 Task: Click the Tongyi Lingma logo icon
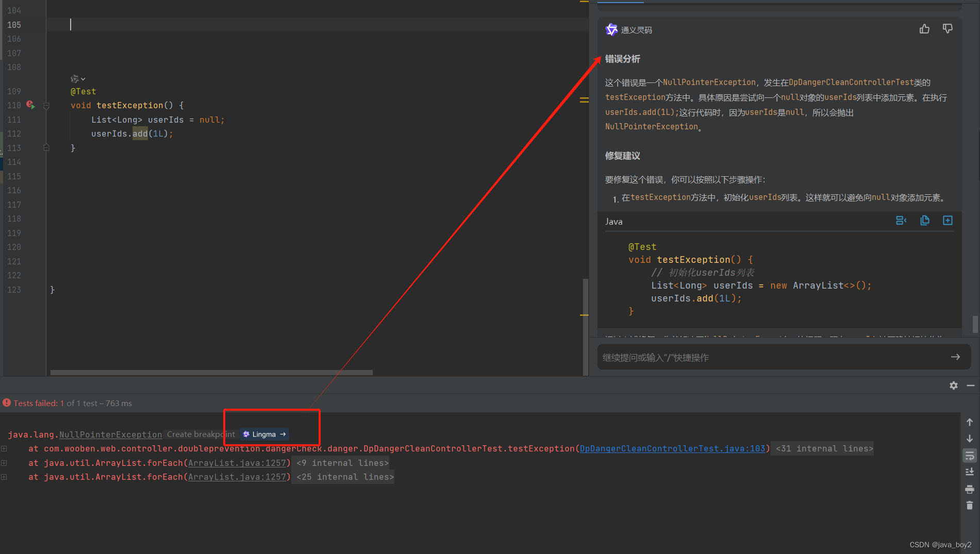611,30
